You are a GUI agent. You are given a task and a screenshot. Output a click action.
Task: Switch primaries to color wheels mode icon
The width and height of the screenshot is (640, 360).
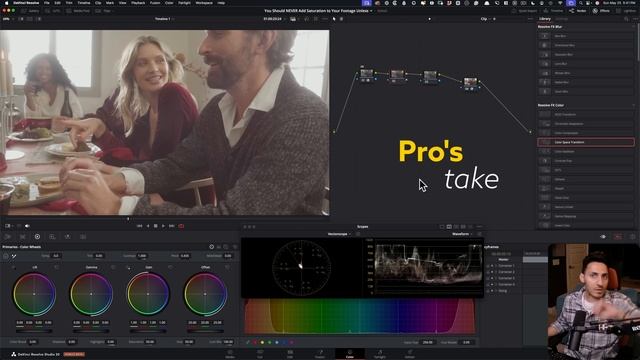point(211,247)
